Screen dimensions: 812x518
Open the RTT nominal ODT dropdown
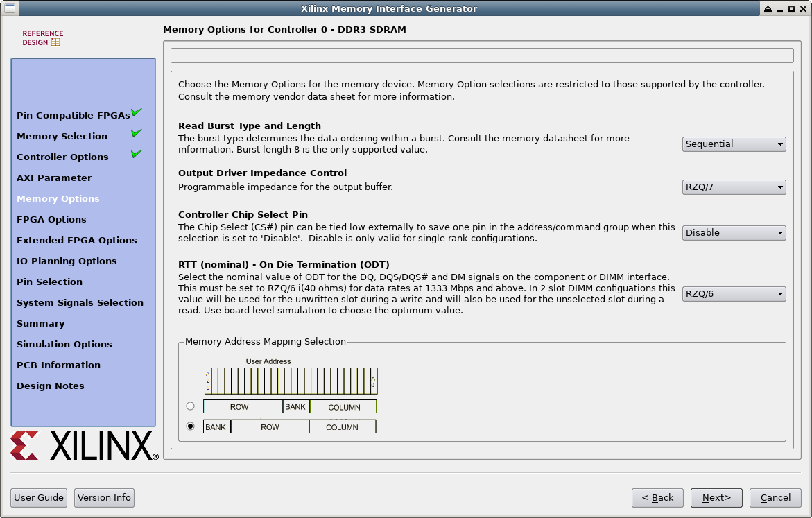[734, 294]
